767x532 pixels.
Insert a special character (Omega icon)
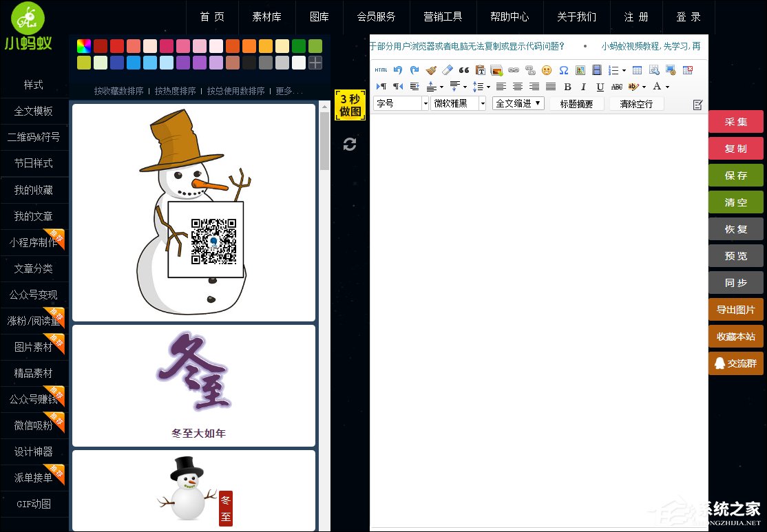click(x=563, y=70)
